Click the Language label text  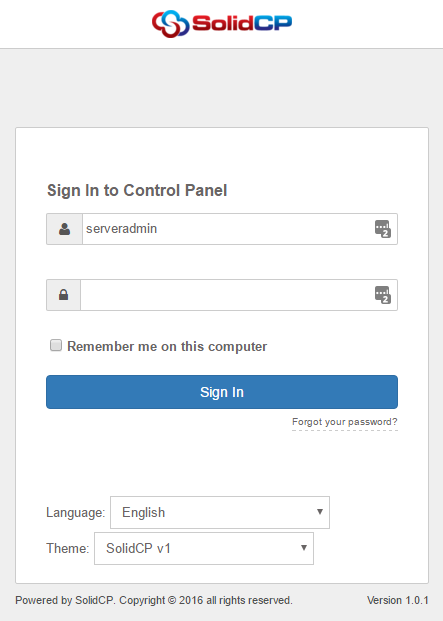(x=76, y=512)
